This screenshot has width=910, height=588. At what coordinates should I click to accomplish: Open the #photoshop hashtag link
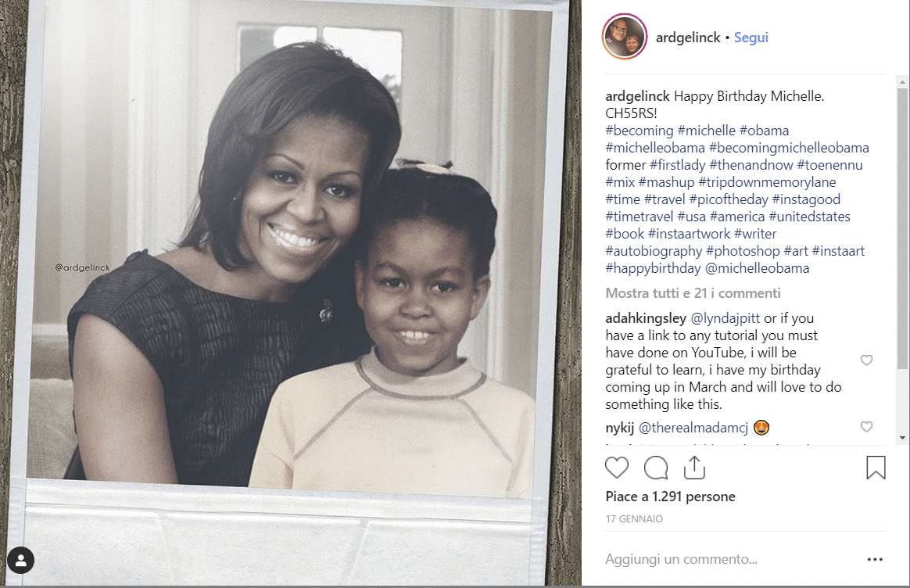pos(743,251)
